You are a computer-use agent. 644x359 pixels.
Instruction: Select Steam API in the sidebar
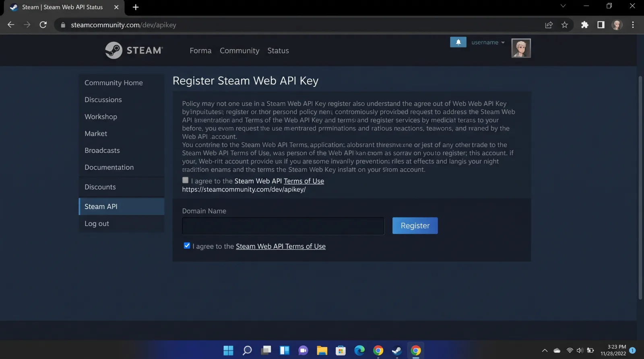click(x=122, y=206)
